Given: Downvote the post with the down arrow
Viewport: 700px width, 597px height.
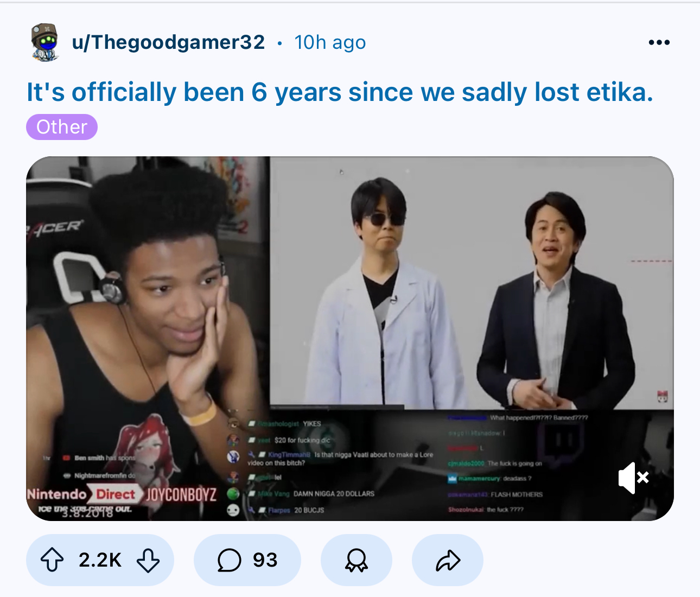Looking at the screenshot, I should [148, 560].
